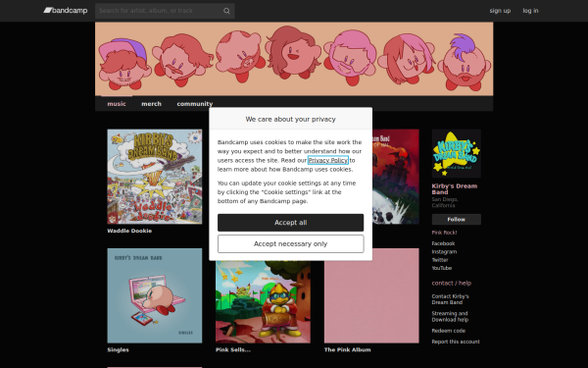Open the Pink Rock! link
The width and height of the screenshot is (588, 368).
click(x=444, y=233)
